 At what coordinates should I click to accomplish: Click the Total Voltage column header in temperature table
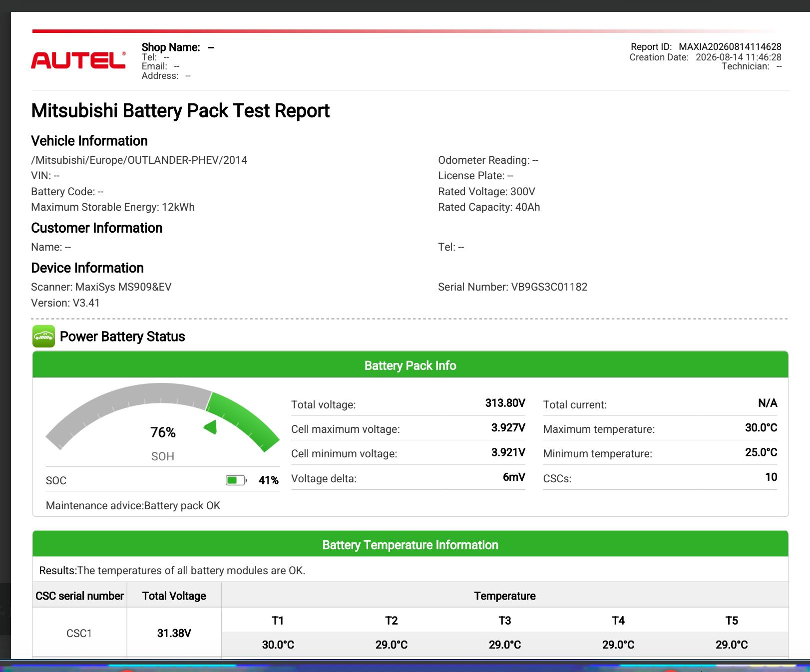point(174,596)
